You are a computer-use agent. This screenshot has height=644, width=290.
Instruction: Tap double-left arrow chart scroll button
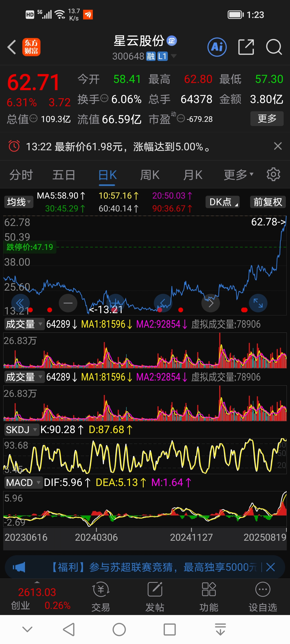20,303
